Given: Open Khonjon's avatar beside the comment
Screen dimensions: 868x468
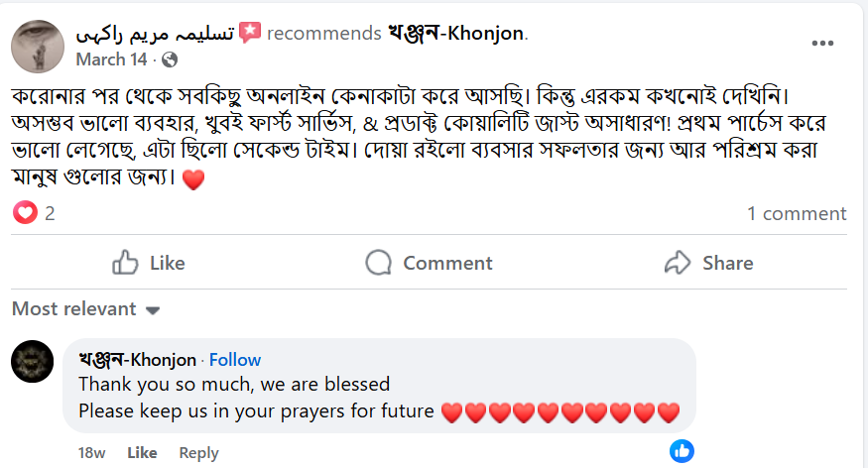Looking at the screenshot, I should pos(32,362).
